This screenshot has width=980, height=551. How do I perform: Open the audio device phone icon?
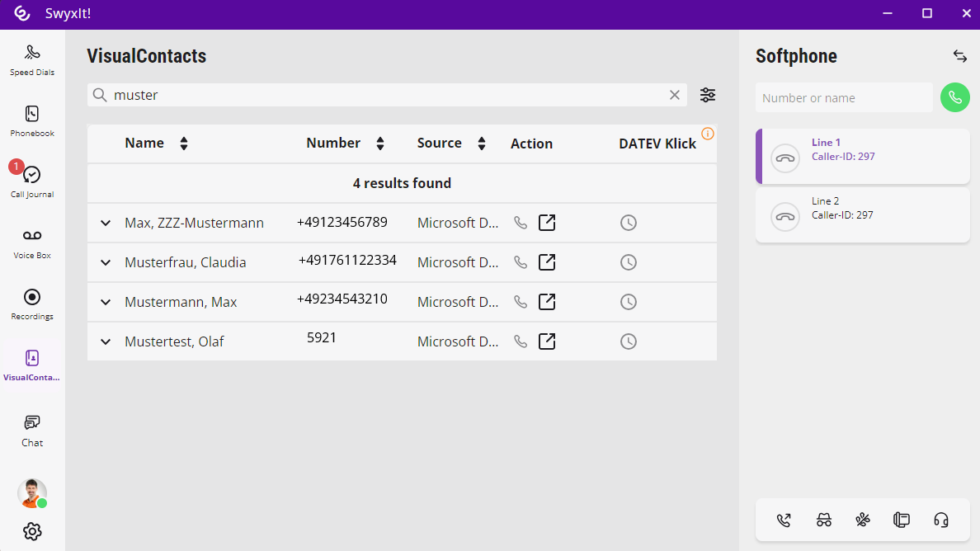[902, 520]
